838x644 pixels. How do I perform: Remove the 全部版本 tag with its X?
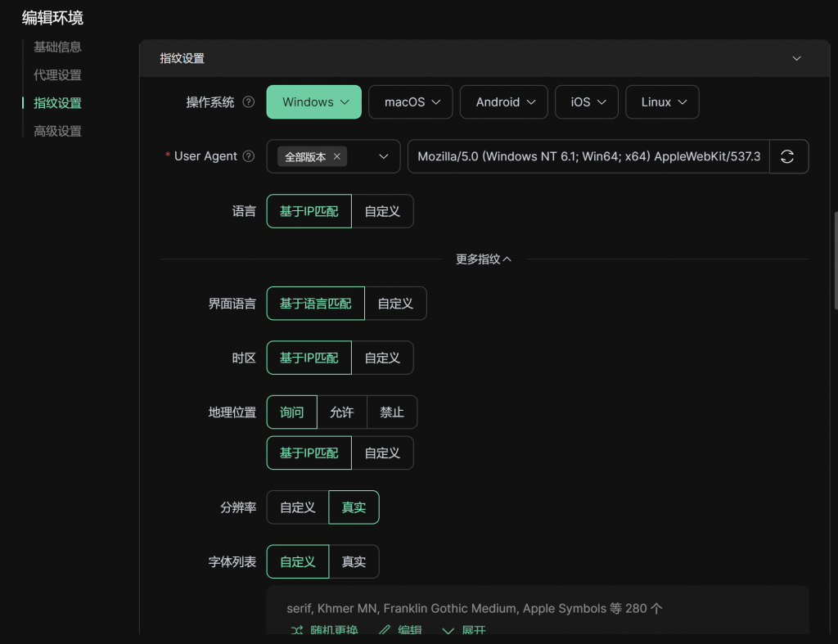[336, 156]
